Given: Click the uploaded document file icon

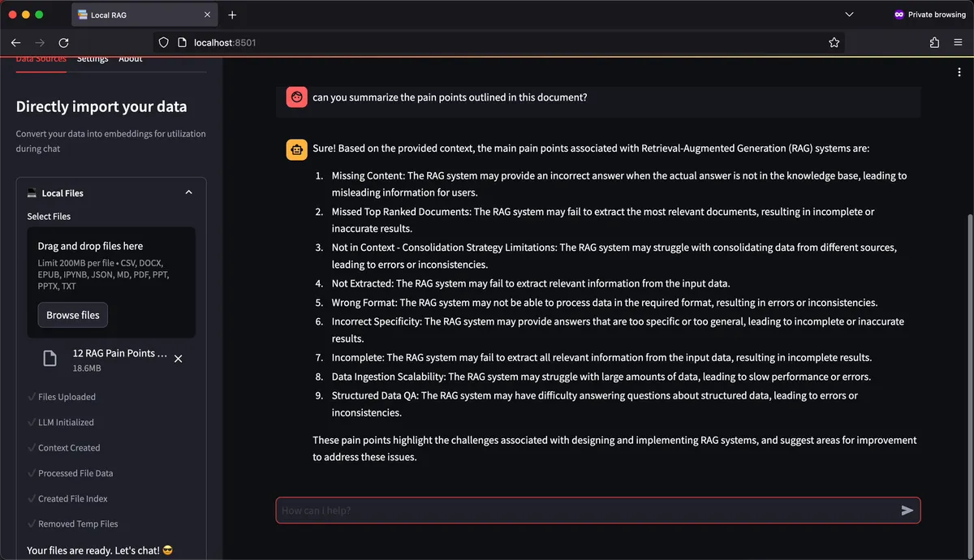Looking at the screenshot, I should click(50, 359).
